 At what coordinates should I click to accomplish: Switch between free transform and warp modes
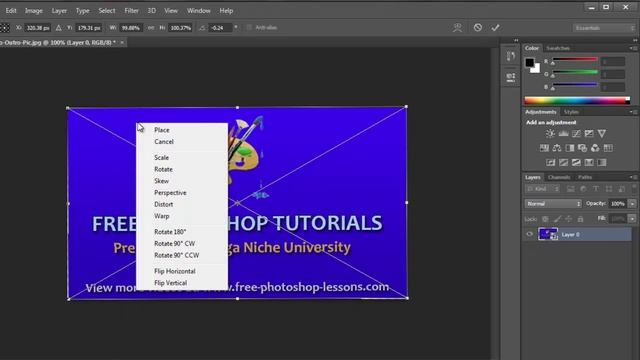click(x=458, y=28)
